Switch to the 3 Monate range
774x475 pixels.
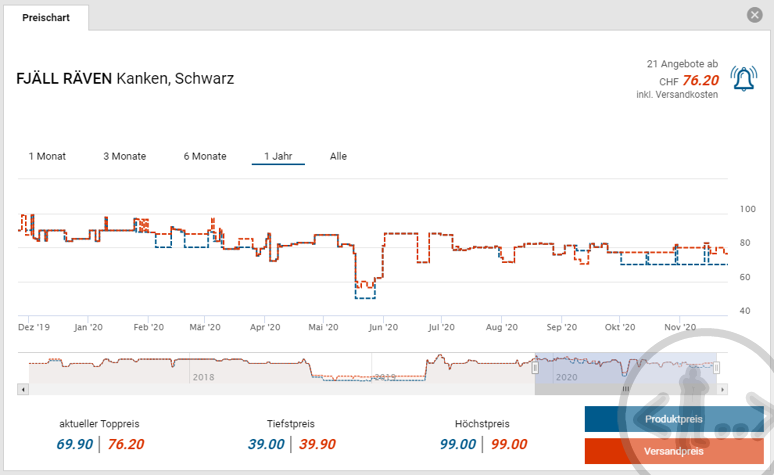tap(124, 156)
